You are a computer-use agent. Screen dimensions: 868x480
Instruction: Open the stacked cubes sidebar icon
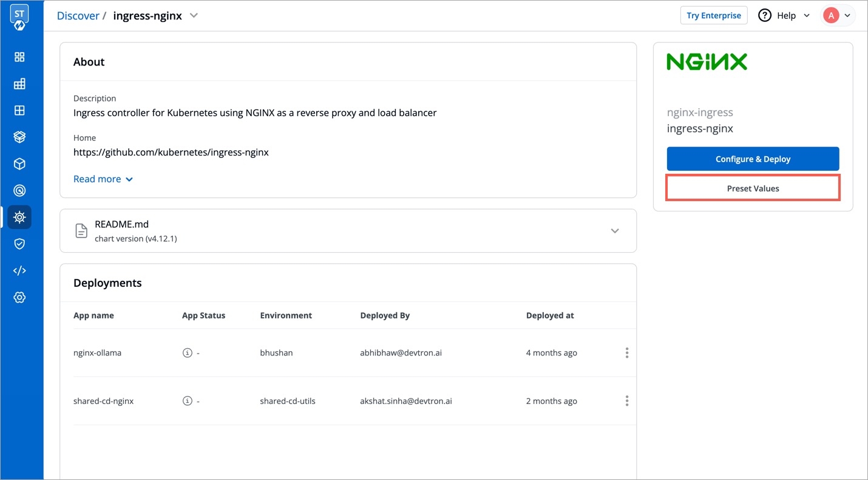click(19, 137)
